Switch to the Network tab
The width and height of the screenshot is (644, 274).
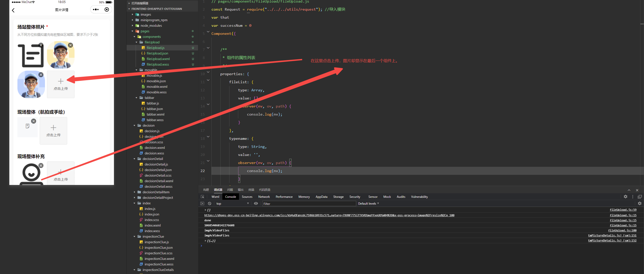coord(264,197)
